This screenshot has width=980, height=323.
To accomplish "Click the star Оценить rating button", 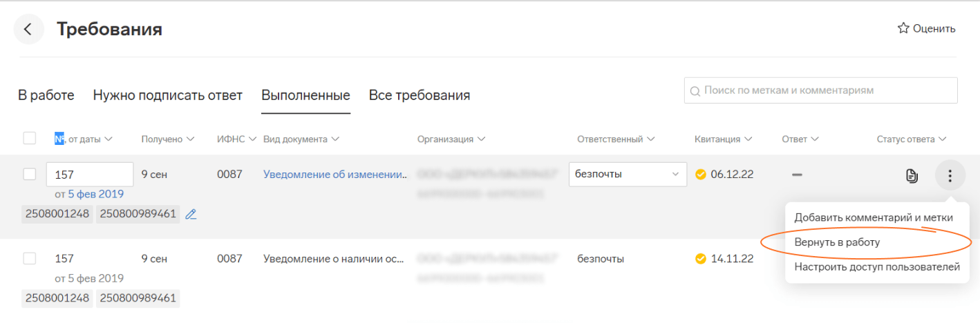I will point(926,28).
